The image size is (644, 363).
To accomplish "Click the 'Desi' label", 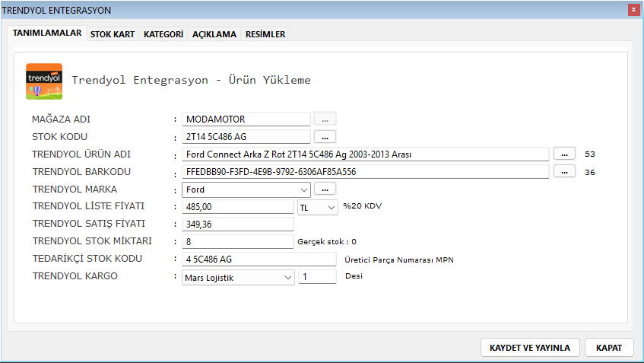I will (354, 275).
